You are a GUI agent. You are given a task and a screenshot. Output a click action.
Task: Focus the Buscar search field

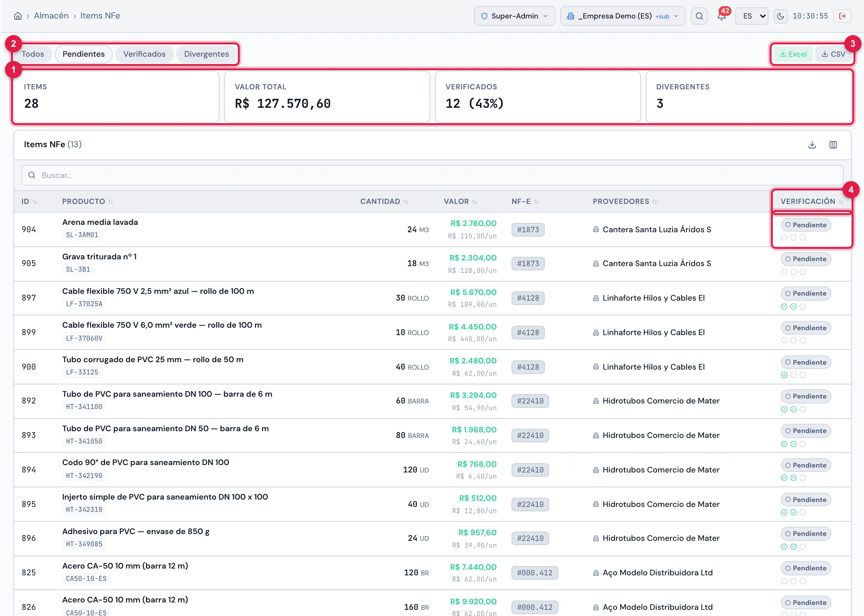coord(432,175)
